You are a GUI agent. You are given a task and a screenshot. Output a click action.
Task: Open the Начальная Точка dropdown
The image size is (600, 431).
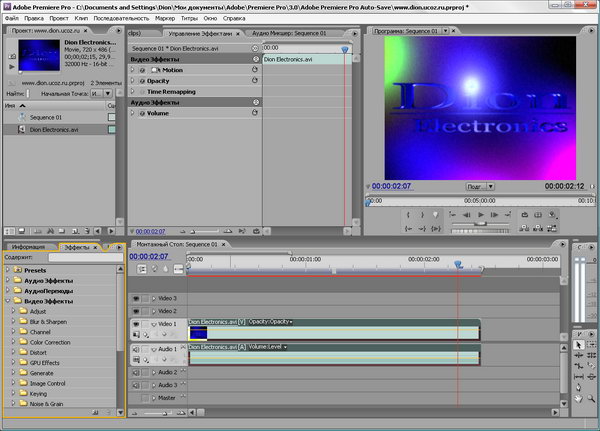[101, 93]
